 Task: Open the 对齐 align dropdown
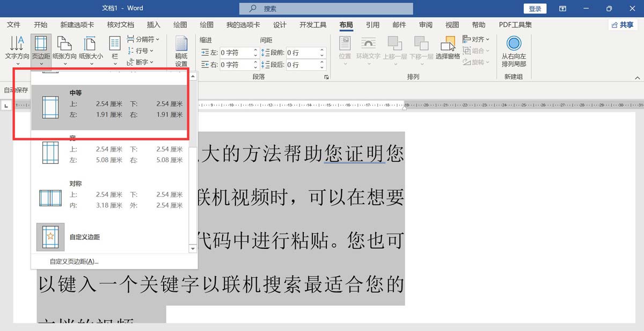[x=476, y=39]
